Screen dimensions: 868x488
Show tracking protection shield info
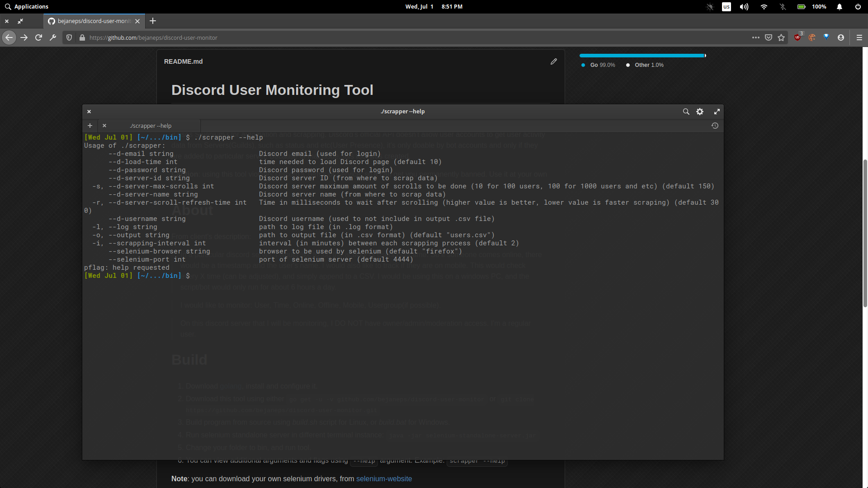pos(69,38)
